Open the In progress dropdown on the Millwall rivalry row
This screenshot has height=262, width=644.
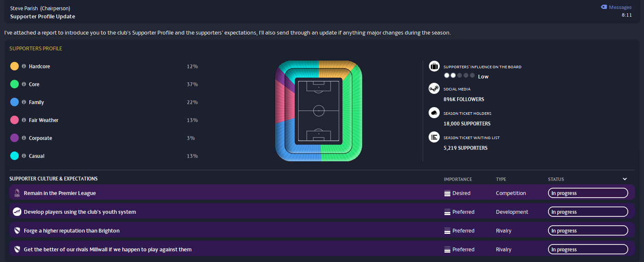[x=588, y=249]
